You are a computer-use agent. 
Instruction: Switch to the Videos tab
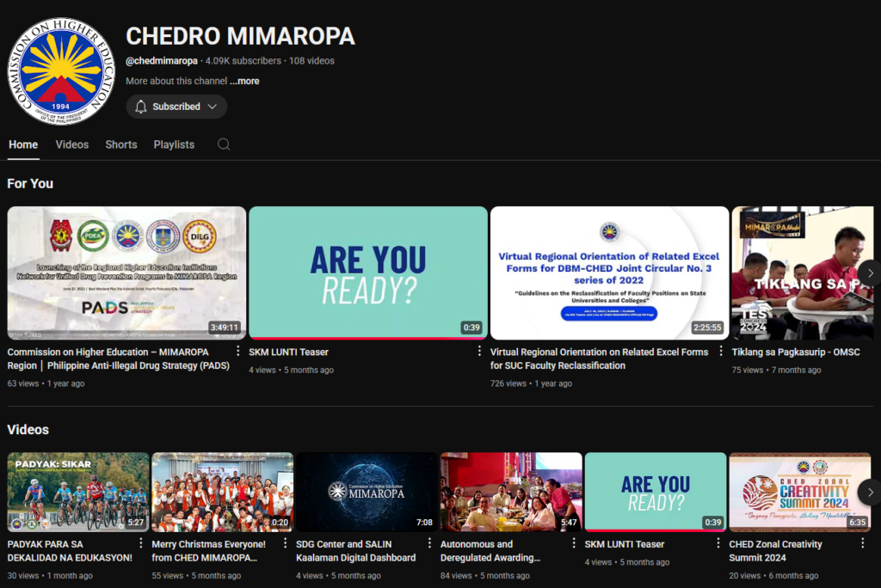click(72, 144)
